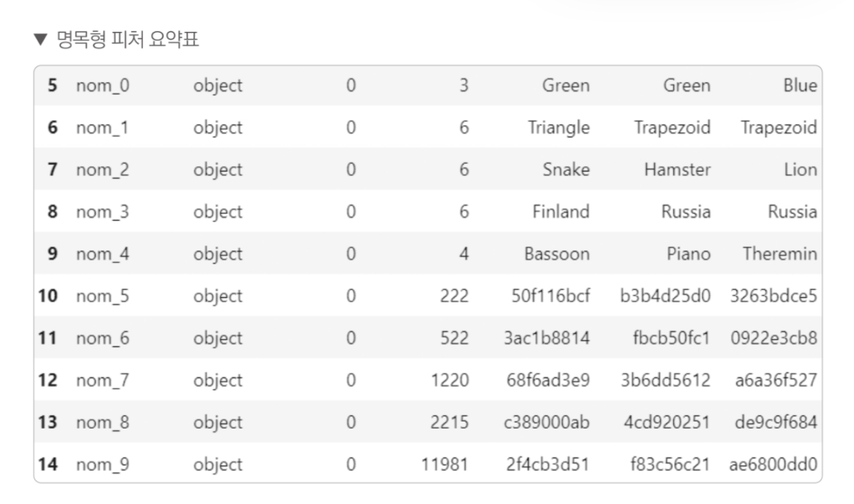
Task: Select the Finland cell in nom_3 row
Action: point(561,212)
